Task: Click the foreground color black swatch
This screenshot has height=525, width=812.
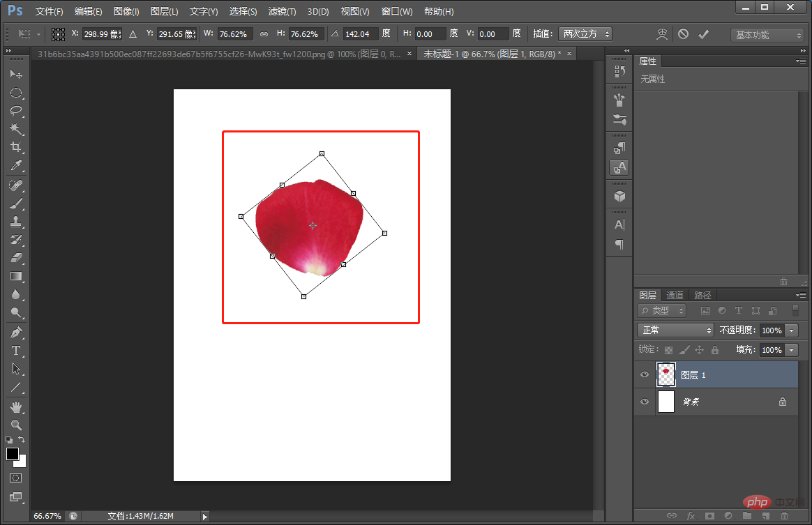Action: (13, 454)
